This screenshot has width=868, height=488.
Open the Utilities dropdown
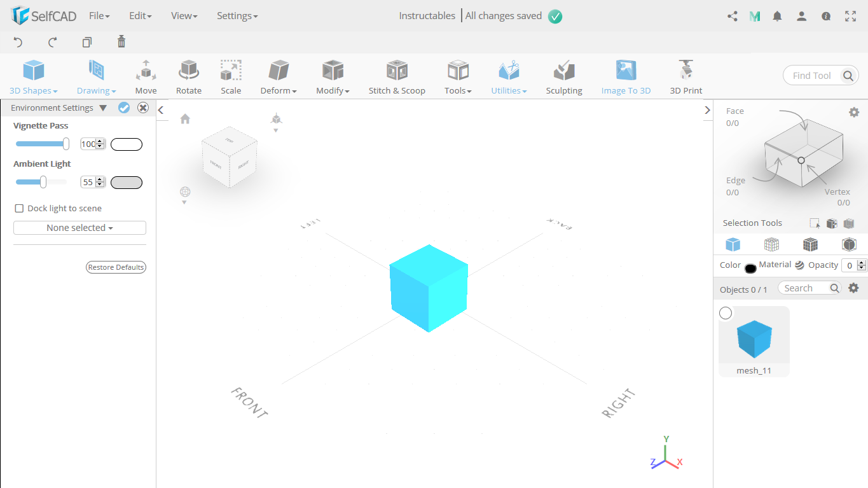click(x=509, y=77)
